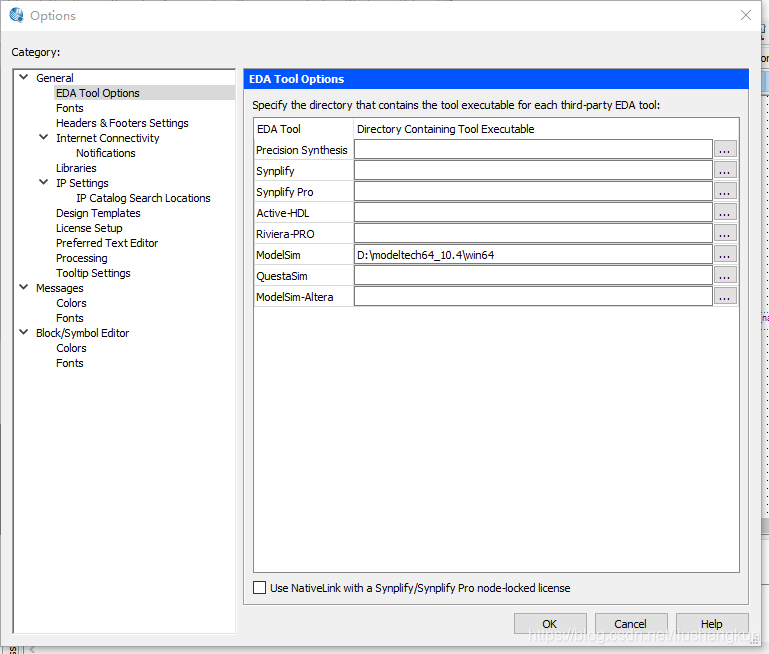Open Processing settings
The image size is (769, 654).
tap(81, 258)
